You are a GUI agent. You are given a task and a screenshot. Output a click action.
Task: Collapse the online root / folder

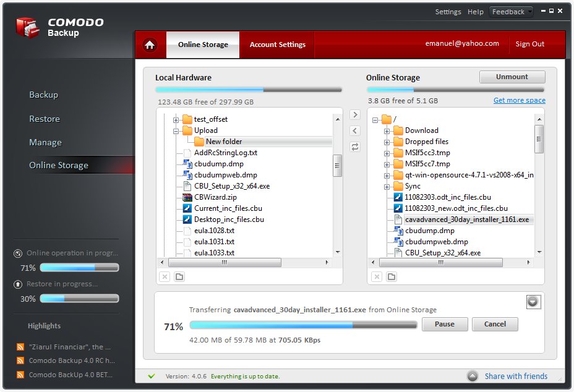pyautogui.click(x=375, y=120)
